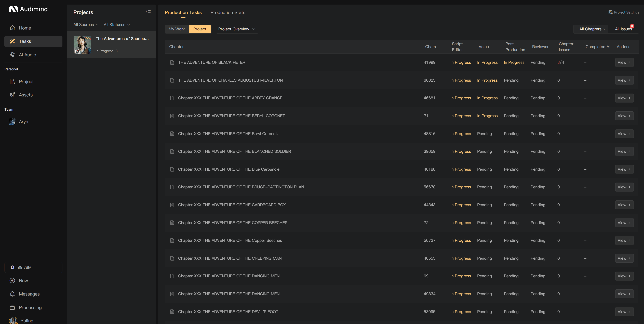View the BLANCHED SOLDIER chapter
The height and width of the screenshot is (324, 644).
click(624, 151)
